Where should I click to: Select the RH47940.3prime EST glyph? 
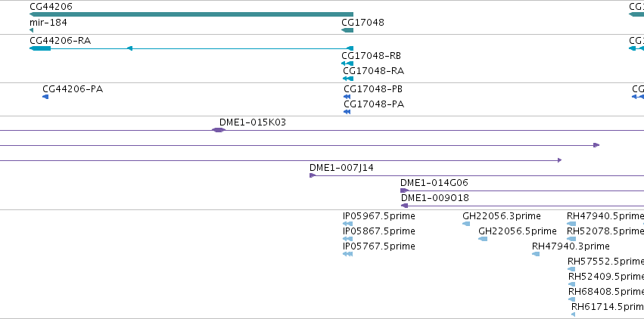tap(536, 254)
